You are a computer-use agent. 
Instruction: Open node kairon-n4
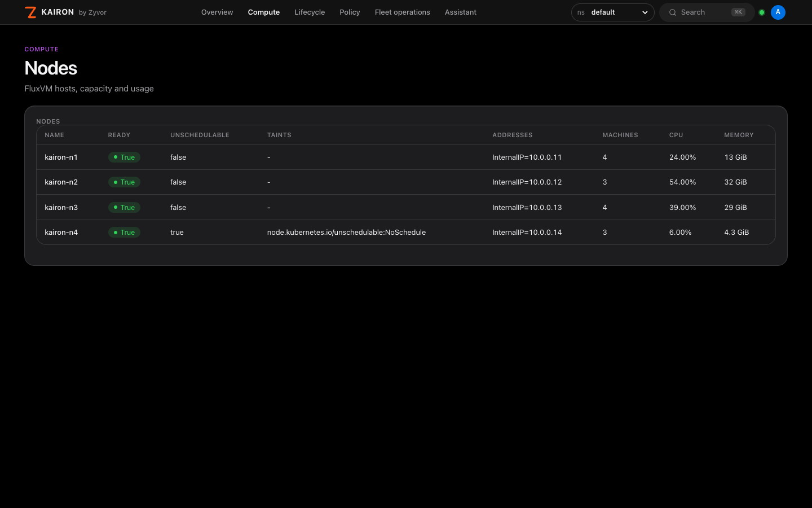[61, 233]
